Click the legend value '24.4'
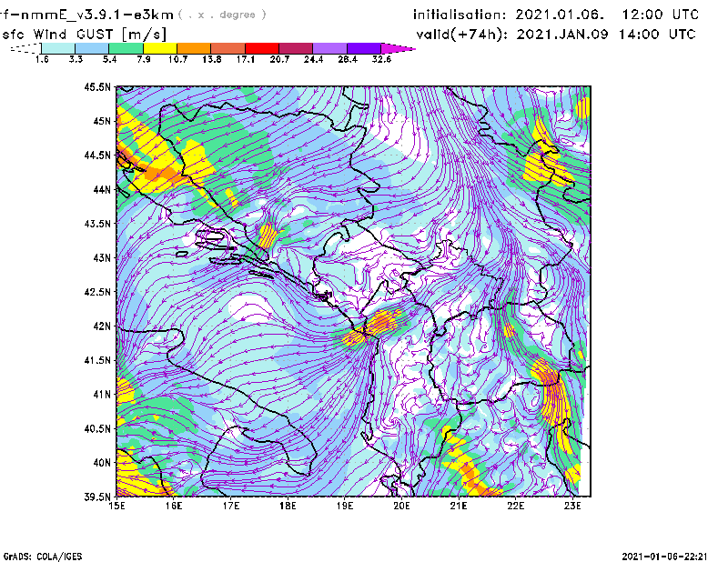728x562 pixels. tap(313, 59)
